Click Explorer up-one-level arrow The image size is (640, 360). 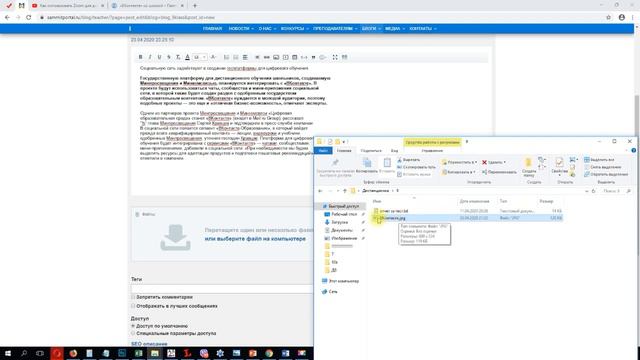(x=345, y=191)
